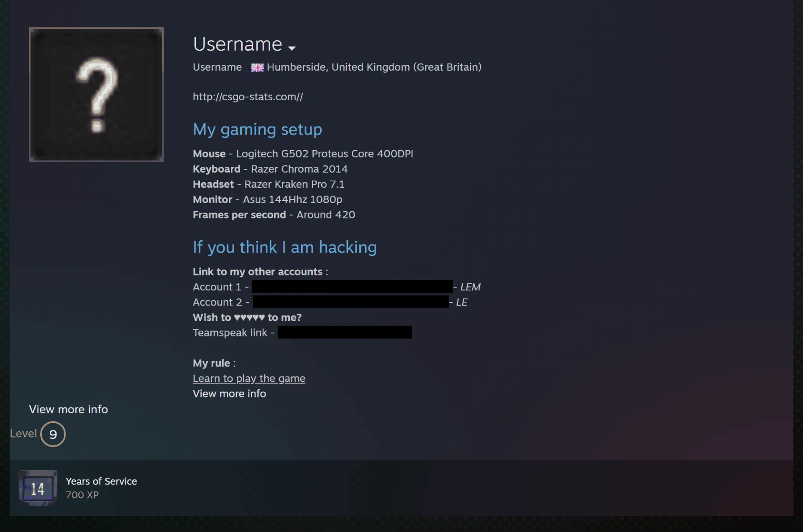
Task: Click the LEM rank text
Action: click(x=470, y=287)
